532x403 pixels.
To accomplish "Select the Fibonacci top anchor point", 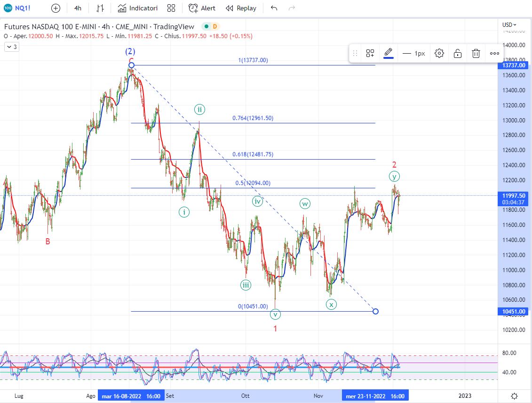I will (x=132, y=65).
